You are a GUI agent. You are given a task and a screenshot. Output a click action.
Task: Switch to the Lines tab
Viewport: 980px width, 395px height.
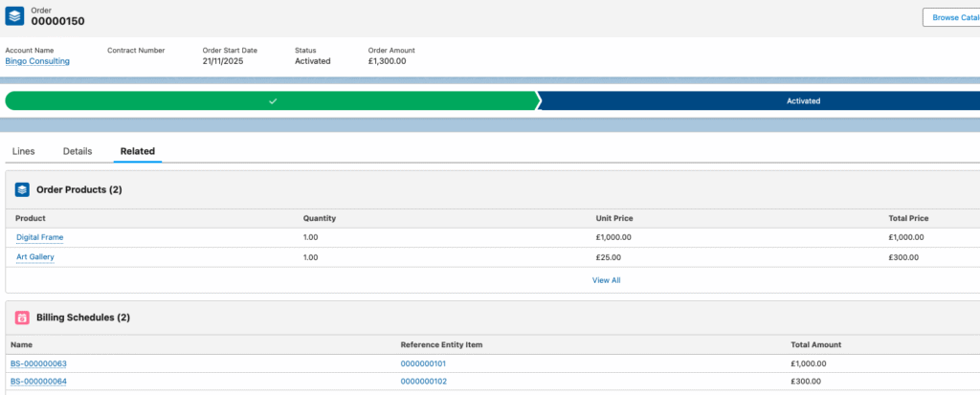point(23,151)
